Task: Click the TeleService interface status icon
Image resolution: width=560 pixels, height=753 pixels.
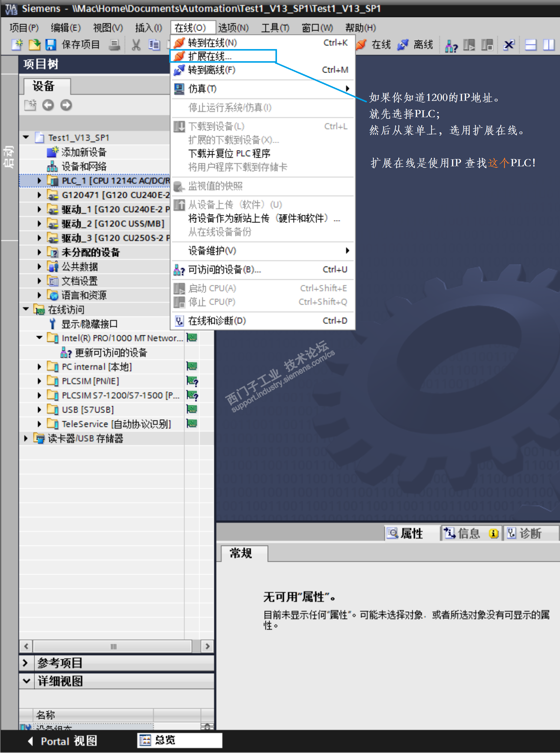Action: point(192,424)
